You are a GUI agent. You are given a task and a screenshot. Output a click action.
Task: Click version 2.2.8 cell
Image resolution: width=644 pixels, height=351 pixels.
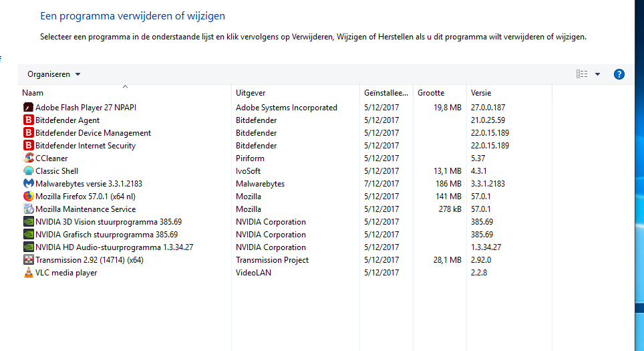479,273
